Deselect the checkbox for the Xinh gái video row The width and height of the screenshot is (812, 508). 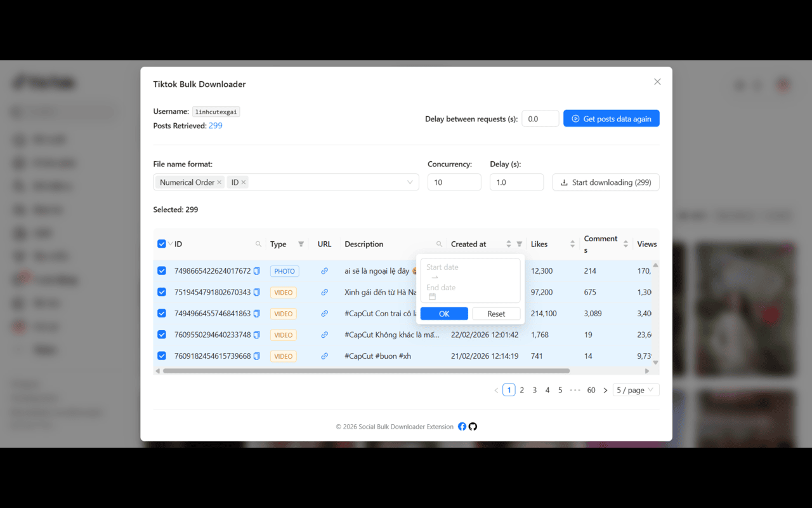pos(162,292)
